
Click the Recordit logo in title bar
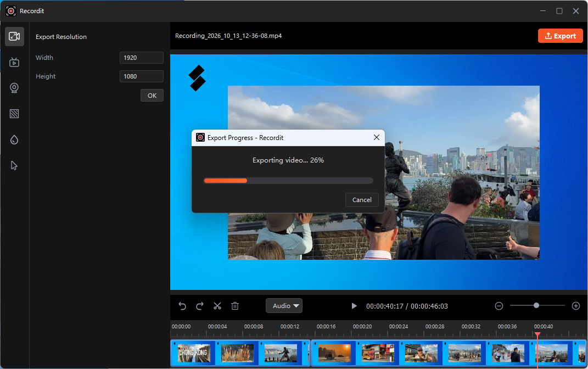click(x=11, y=11)
